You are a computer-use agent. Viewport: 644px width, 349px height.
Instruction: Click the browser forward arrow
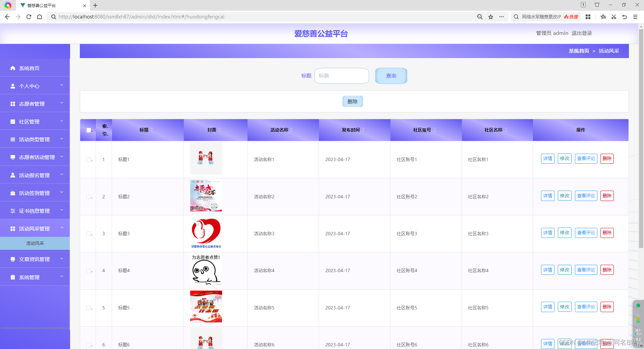tap(18, 17)
